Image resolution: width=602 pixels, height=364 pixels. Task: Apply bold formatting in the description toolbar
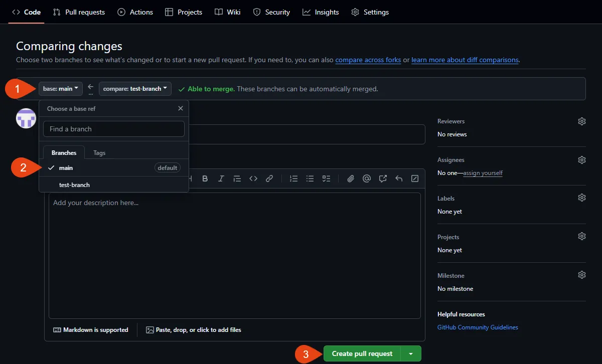point(205,178)
